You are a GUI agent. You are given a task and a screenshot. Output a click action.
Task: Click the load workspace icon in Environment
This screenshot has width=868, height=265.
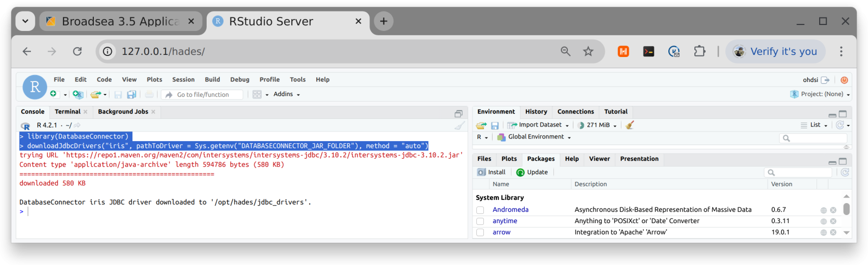[481, 125]
